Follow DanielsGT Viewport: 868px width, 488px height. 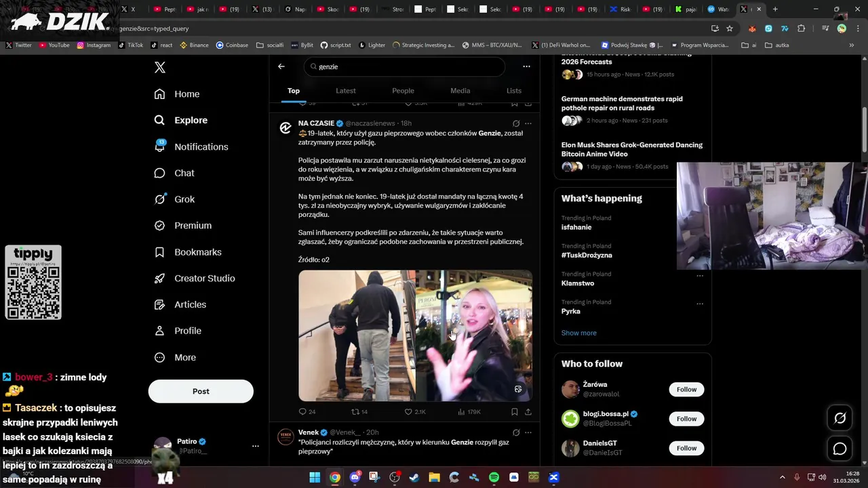(686, 448)
